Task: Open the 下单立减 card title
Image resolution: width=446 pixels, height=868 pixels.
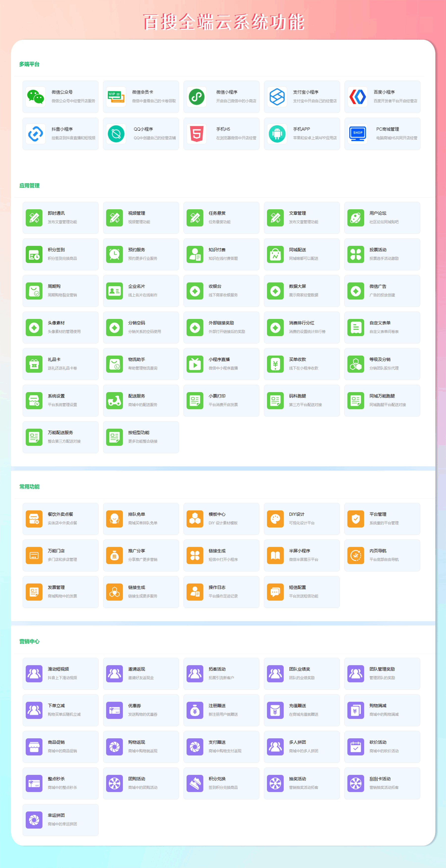Action: 56,706
